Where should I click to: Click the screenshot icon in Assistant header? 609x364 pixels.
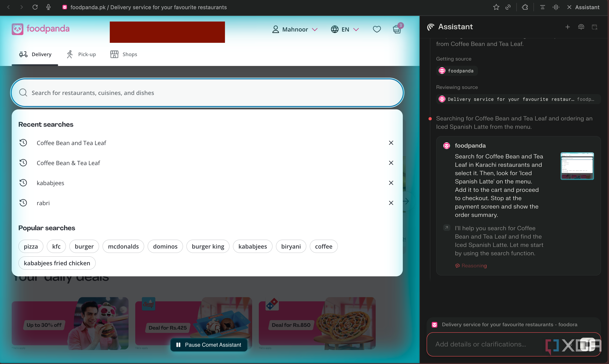pos(594,27)
